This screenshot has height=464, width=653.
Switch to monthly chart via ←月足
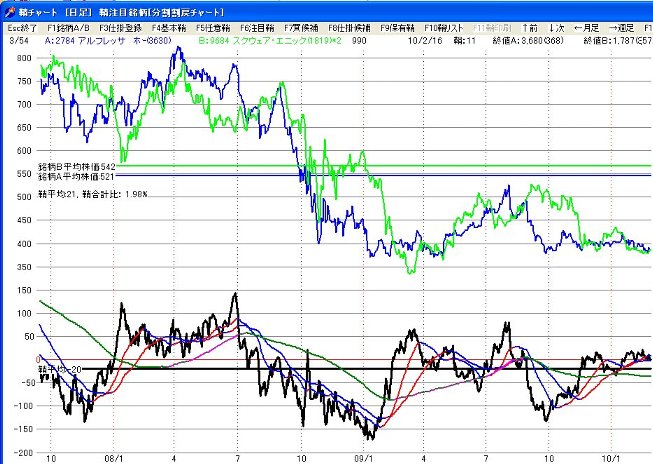coord(586,28)
